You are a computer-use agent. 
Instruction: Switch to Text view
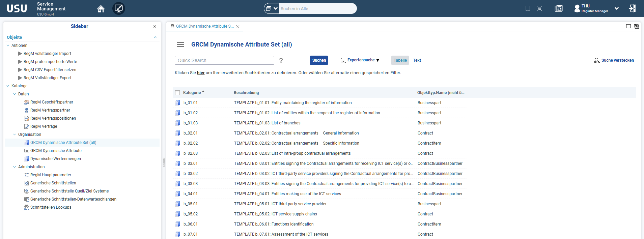click(417, 60)
